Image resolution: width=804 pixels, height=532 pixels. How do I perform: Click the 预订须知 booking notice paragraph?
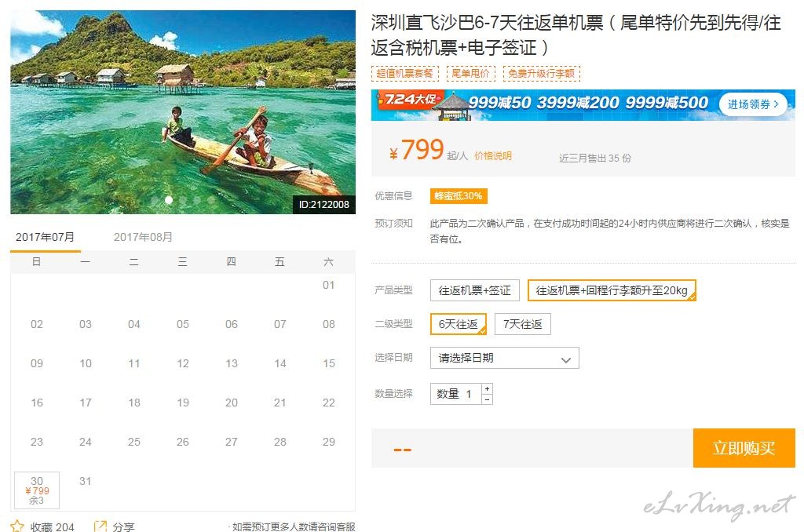click(609, 231)
